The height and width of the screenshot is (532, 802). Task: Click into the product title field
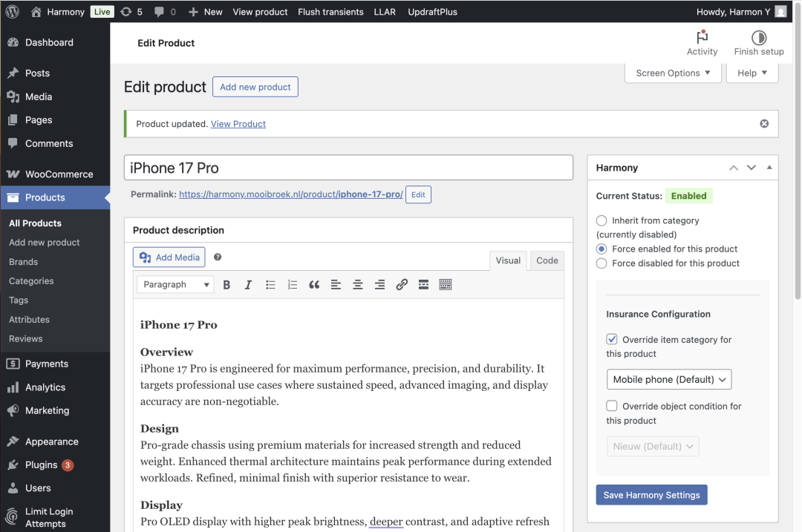click(348, 168)
